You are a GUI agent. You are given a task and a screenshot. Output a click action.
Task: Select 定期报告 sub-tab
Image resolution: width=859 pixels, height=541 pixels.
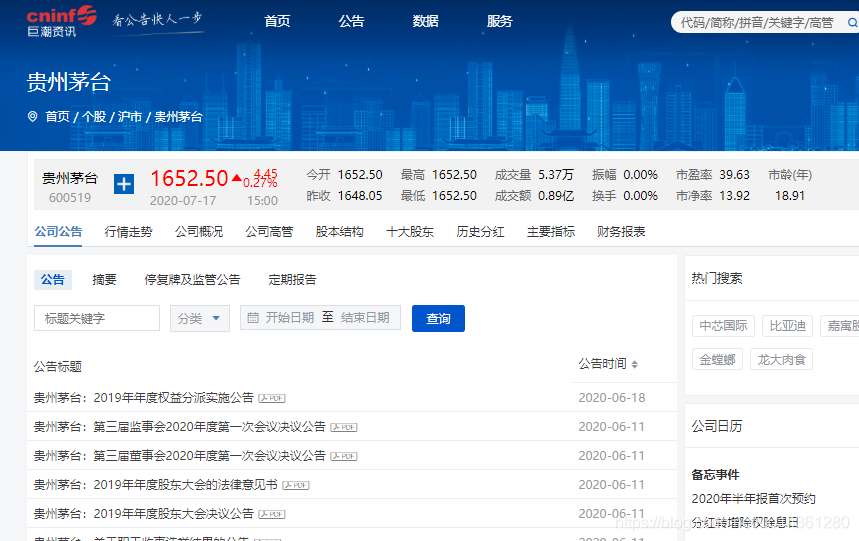[x=293, y=280]
